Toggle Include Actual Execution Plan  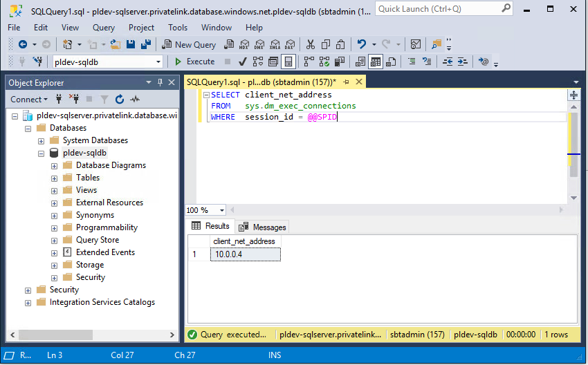pos(309,62)
